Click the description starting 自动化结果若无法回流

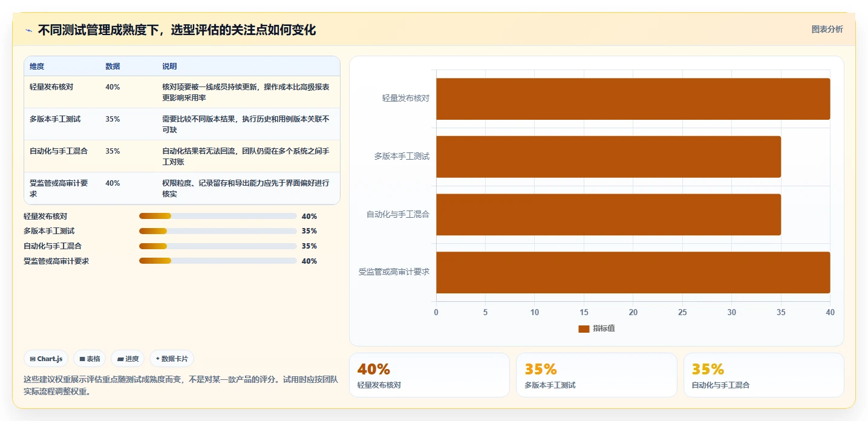[246, 156]
